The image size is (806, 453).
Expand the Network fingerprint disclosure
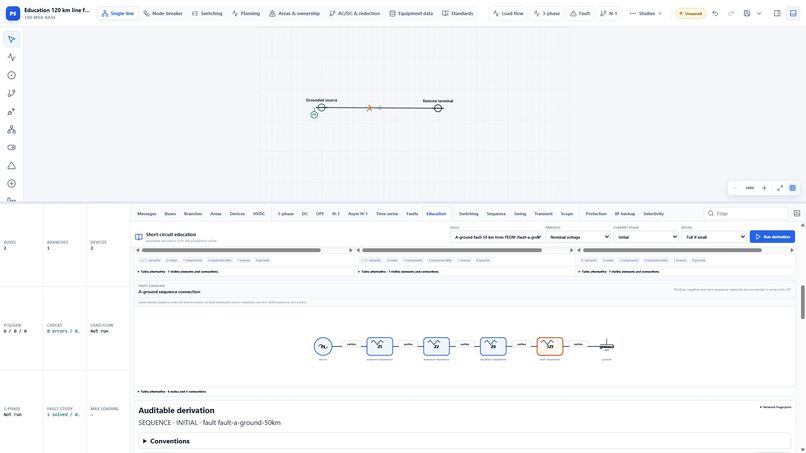click(775, 407)
